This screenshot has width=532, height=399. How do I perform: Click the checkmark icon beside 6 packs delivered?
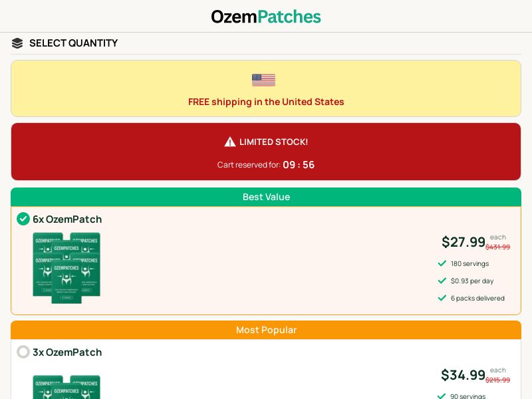[x=442, y=298]
